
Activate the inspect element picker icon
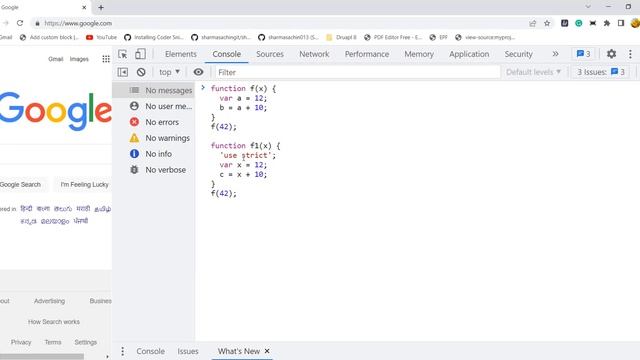point(122,54)
